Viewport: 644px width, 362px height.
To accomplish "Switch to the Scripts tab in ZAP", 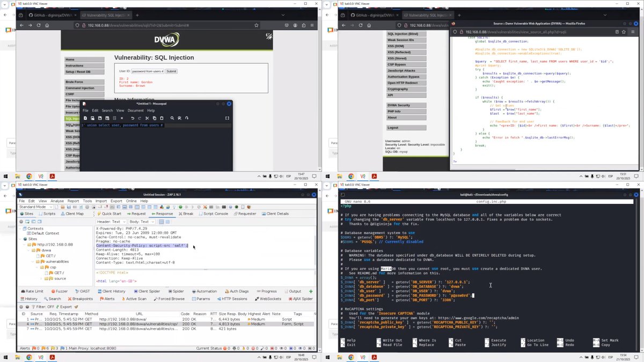I will pyautogui.click(x=47, y=213).
